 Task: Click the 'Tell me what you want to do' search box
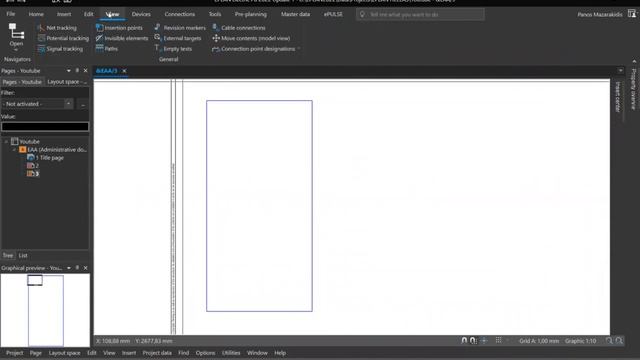pos(420,14)
